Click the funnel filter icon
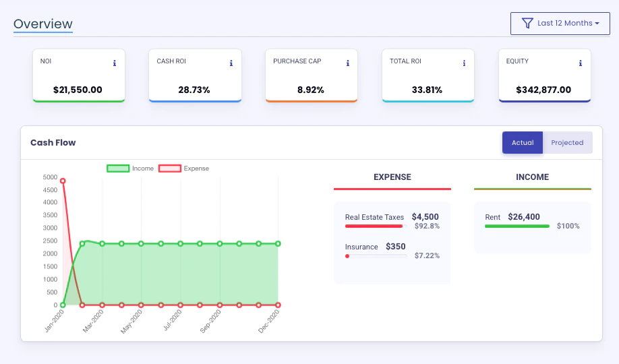The image size is (619, 364). tap(527, 24)
